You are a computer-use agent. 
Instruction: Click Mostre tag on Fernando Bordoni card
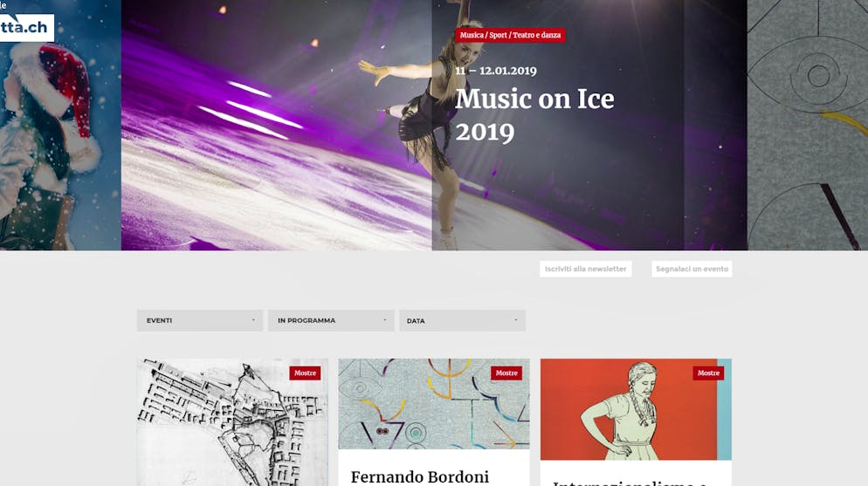click(506, 373)
